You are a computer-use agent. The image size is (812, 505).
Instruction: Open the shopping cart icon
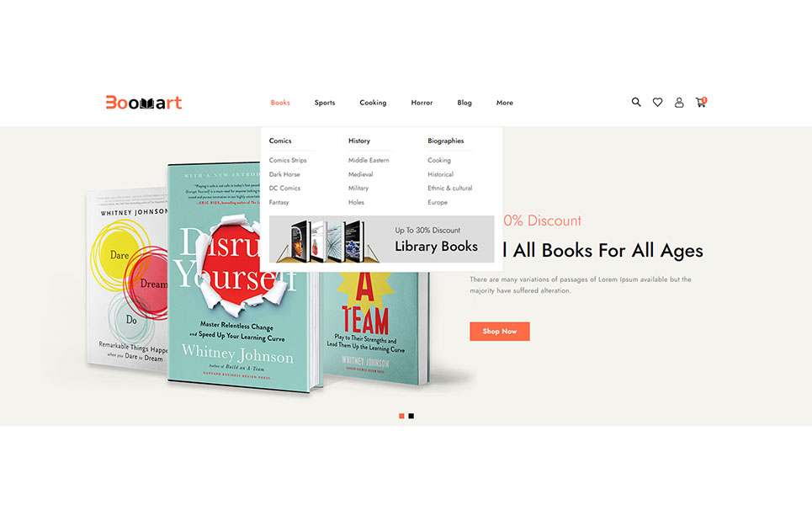coord(701,102)
